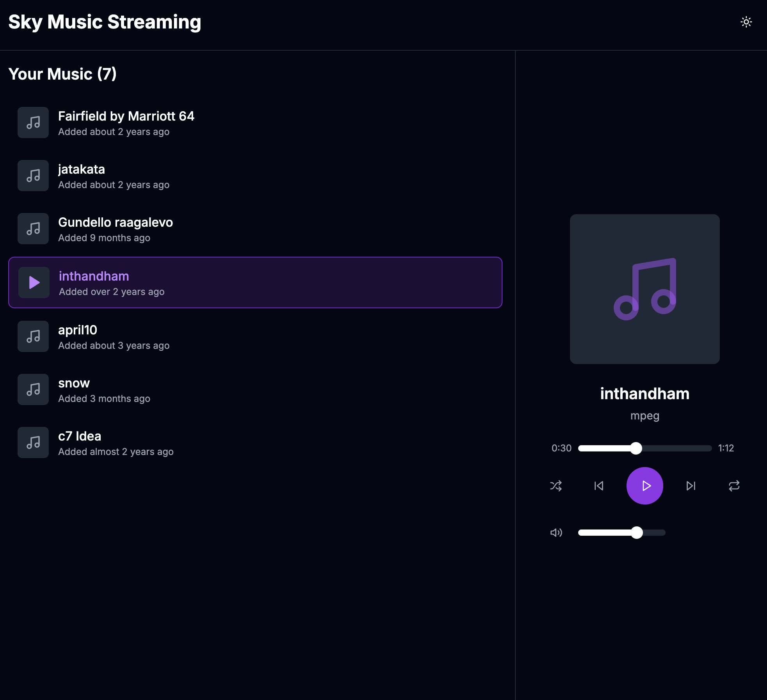The image size is (767, 700).
Task: Select the Fairfield by Marriott 64 track title
Action: pos(126,116)
